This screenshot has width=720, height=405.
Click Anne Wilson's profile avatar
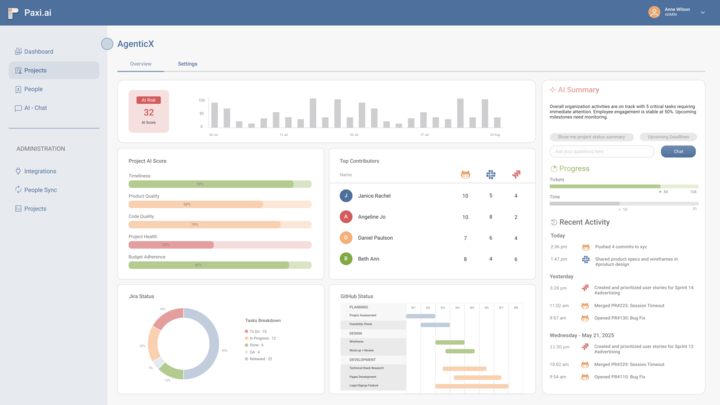pyautogui.click(x=654, y=12)
